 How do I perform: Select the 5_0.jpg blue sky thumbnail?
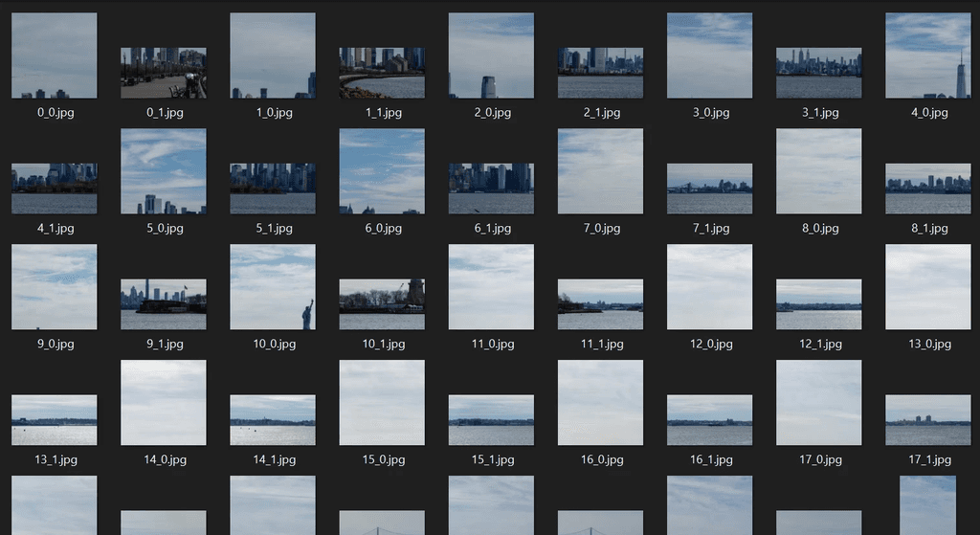click(164, 171)
